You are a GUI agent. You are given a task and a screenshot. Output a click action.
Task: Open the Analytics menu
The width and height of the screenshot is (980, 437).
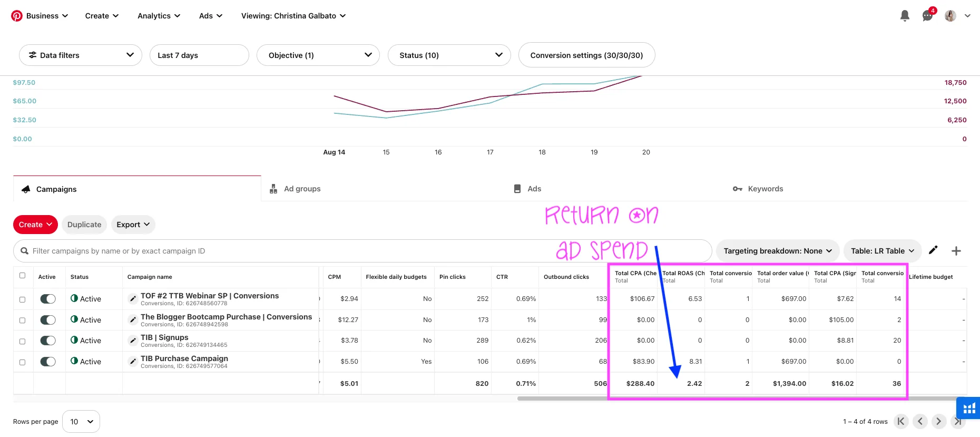tap(159, 16)
